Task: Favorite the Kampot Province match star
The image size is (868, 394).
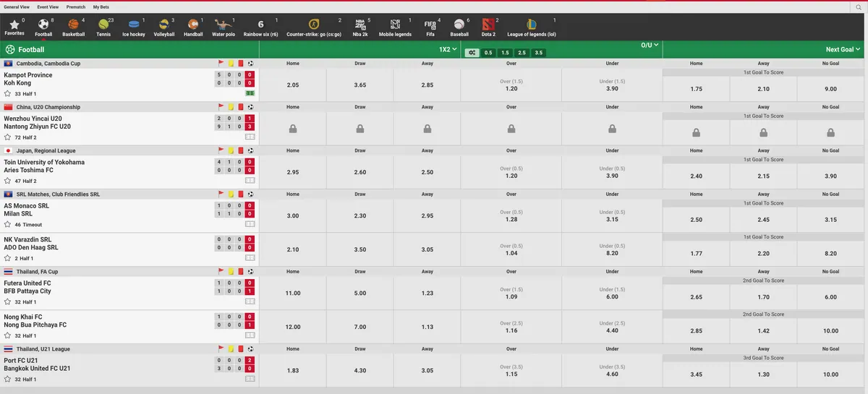Action: click(8, 94)
